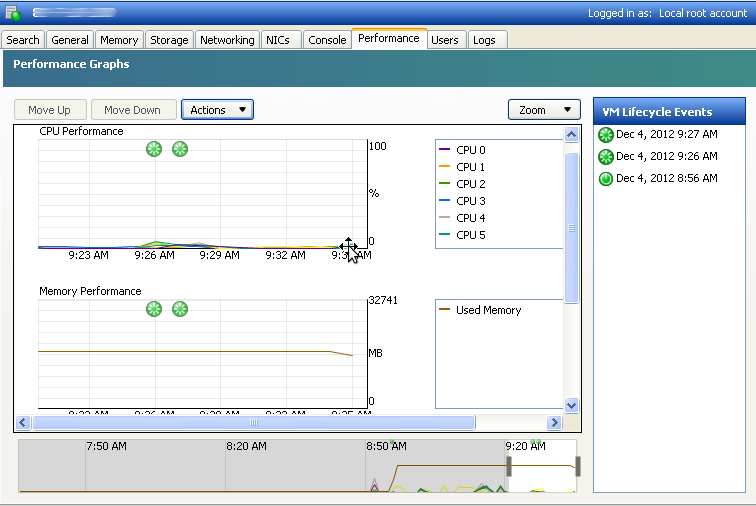Click the left handle of timeline range selector
This screenshot has height=506, width=756.
click(509, 466)
